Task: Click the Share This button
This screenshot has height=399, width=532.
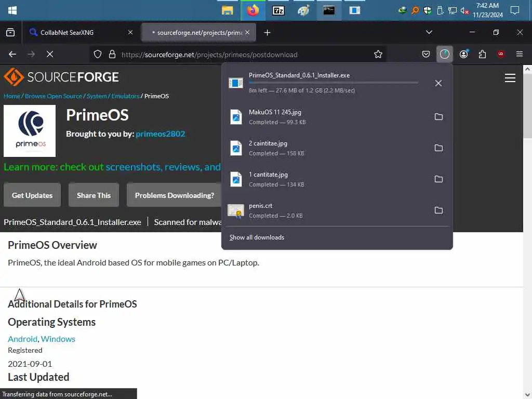Action: [x=94, y=195]
